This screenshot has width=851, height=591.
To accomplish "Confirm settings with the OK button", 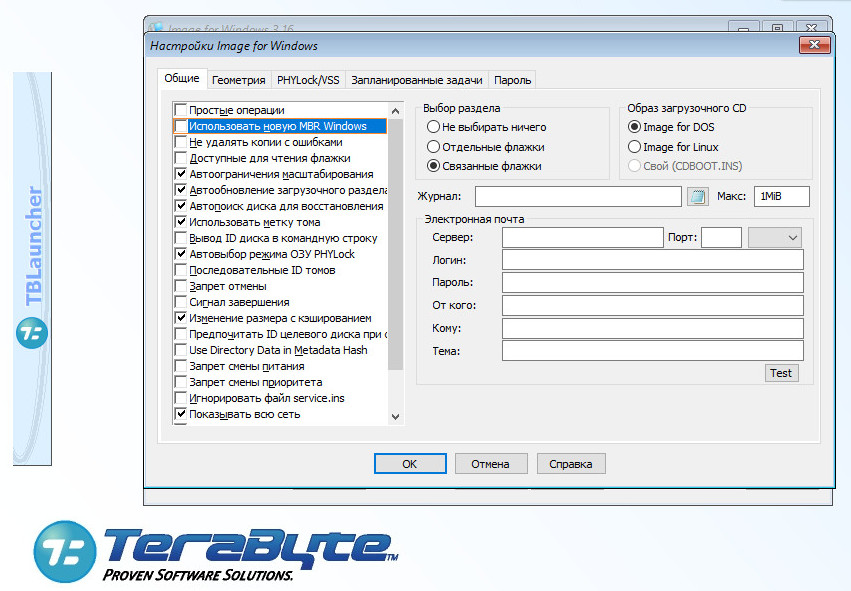I will click(410, 464).
